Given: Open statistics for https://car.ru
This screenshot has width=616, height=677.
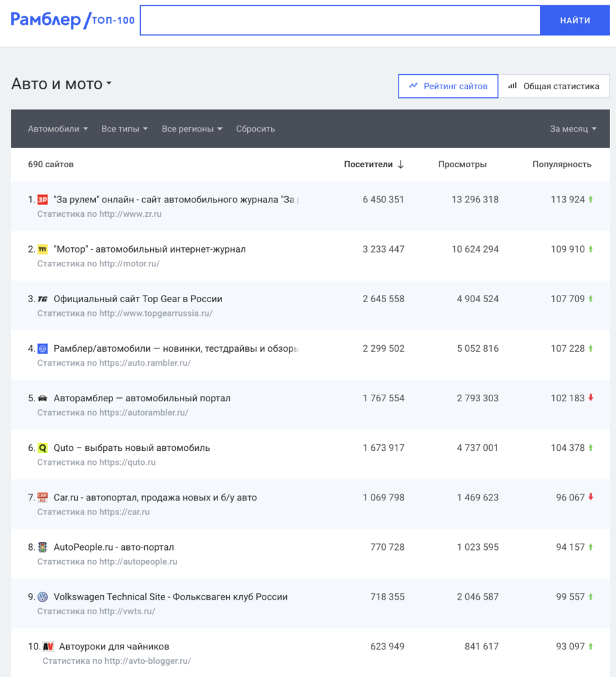Looking at the screenshot, I should 93,512.
